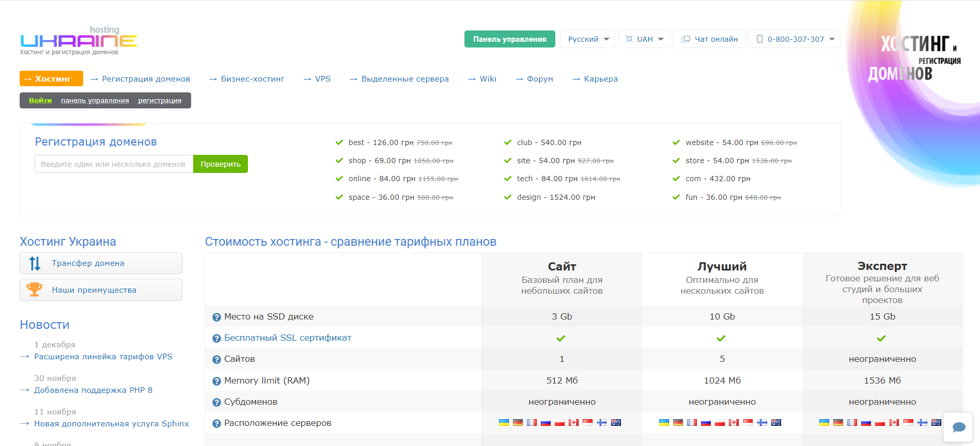Click the shop domain price entry

click(x=401, y=161)
